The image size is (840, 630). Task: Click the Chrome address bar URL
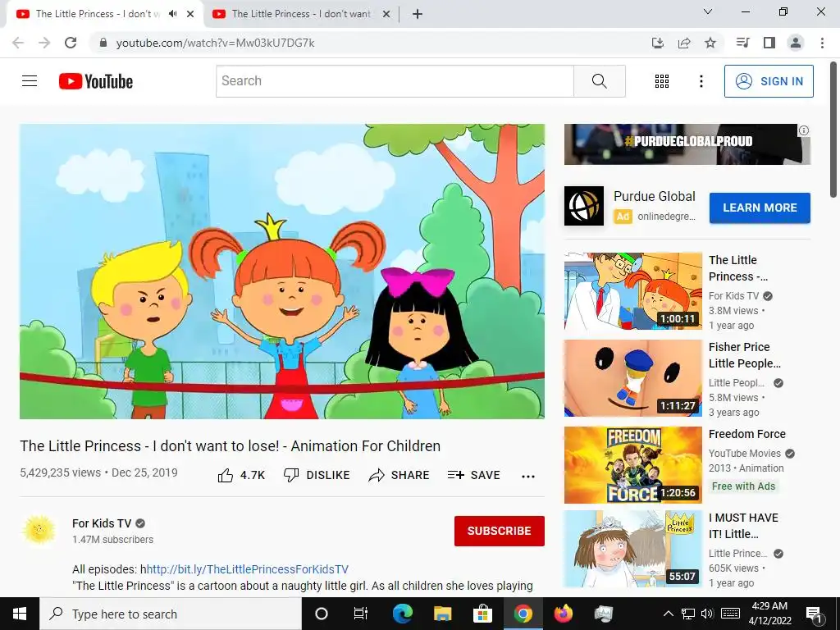click(216, 43)
